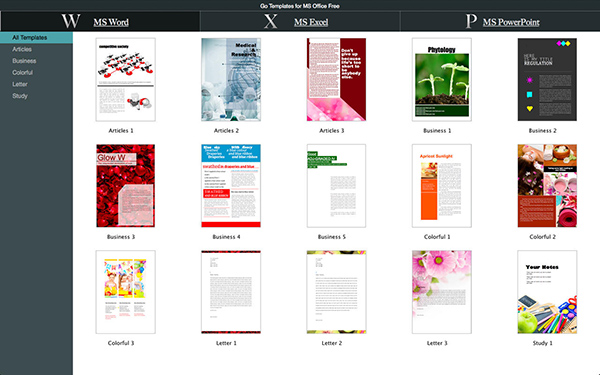Open the Business 2 dark template thumbnail
Image resolution: width=600 pixels, height=375 pixels.
tap(547, 80)
